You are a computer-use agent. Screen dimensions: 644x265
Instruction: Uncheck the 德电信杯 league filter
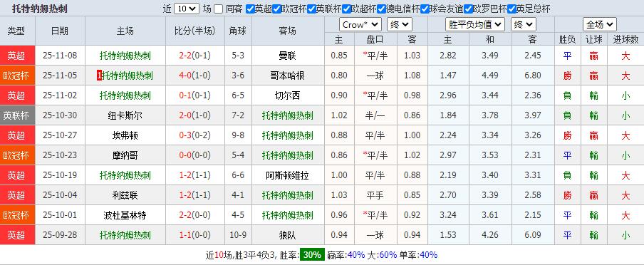381,9
